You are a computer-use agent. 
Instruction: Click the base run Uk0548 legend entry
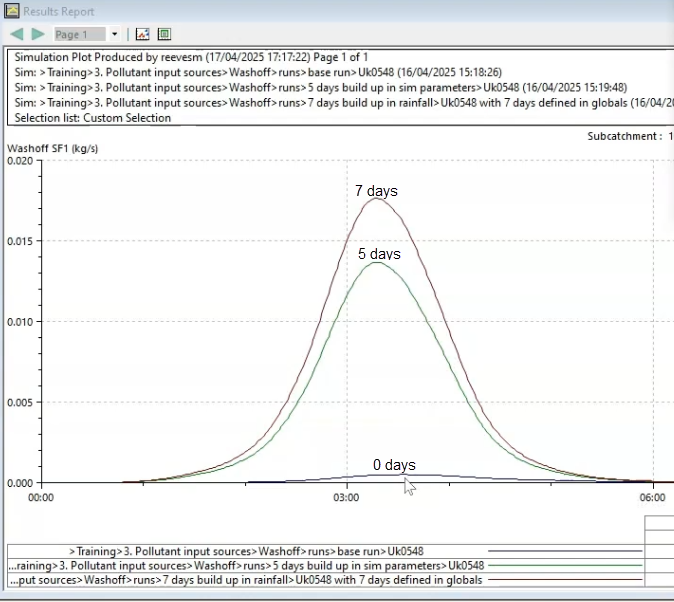[246, 551]
